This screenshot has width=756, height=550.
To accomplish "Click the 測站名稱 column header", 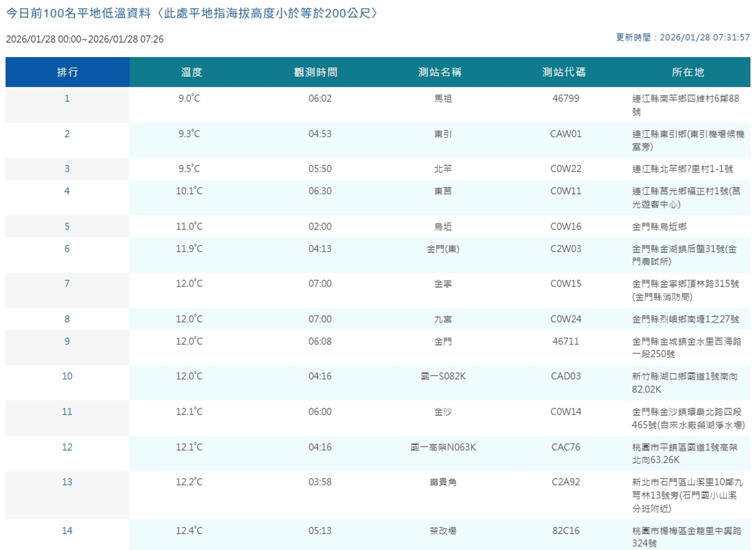I will point(440,72).
